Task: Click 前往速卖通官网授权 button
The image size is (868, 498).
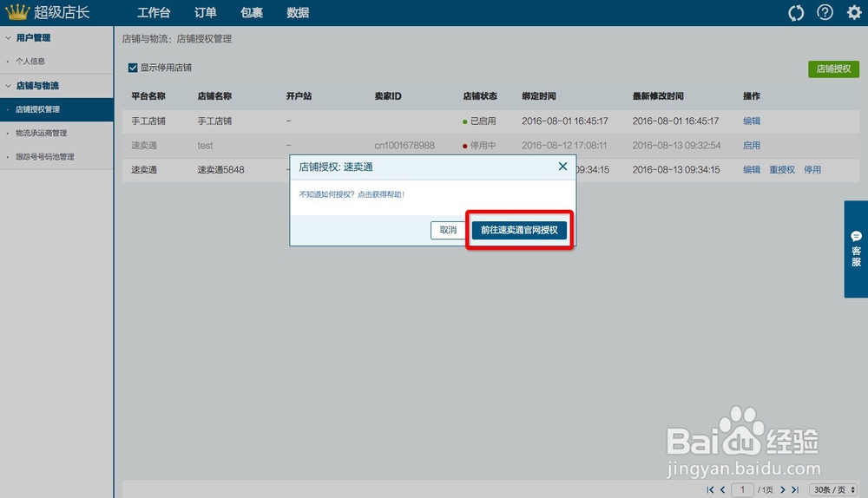Action: (519, 230)
